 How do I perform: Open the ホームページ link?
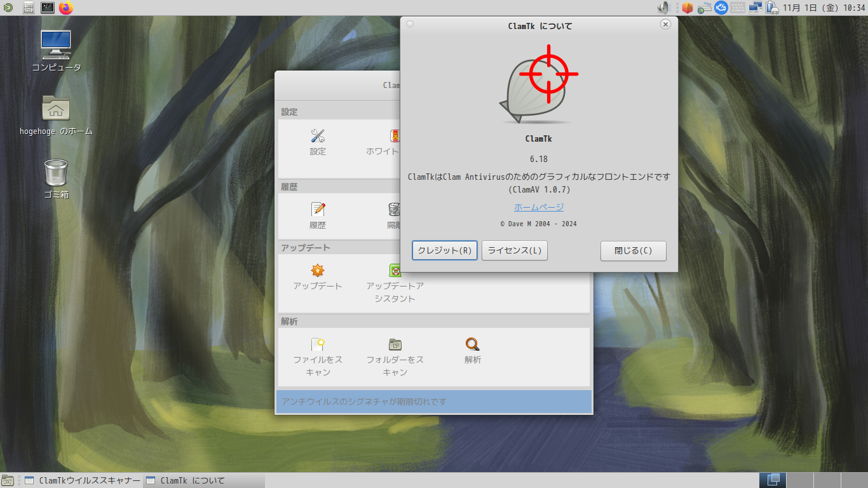point(539,207)
